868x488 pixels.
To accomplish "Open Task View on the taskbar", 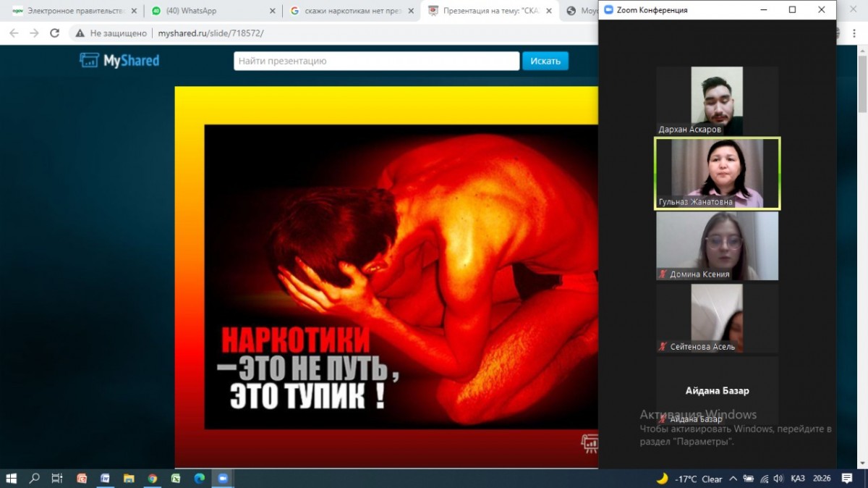I will (57, 479).
